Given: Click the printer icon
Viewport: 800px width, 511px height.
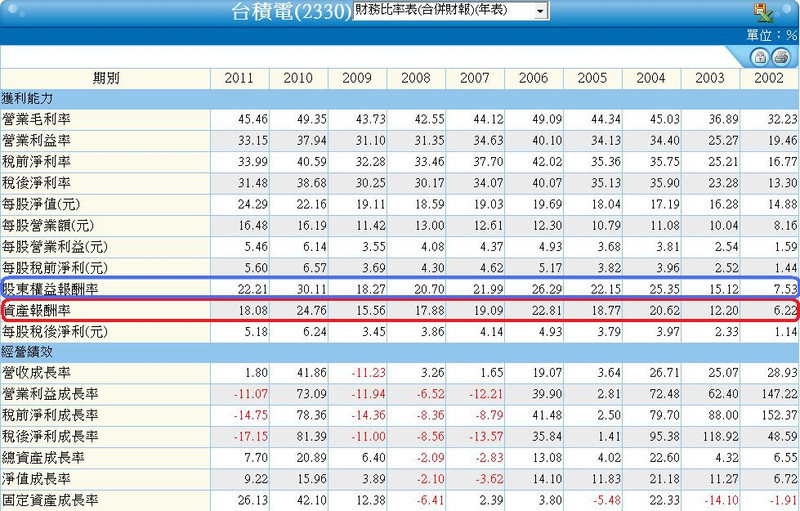Looking at the screenshot, I should point(781,57).
